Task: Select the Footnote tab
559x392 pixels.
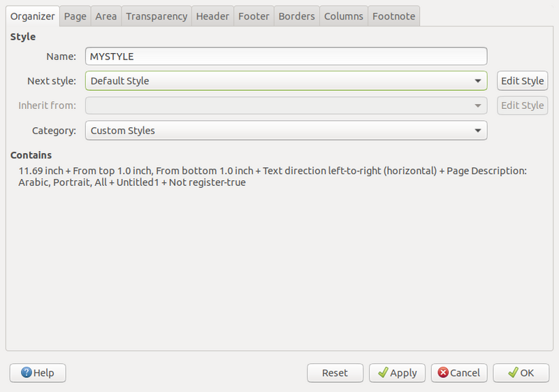Action: coord(393,16)
